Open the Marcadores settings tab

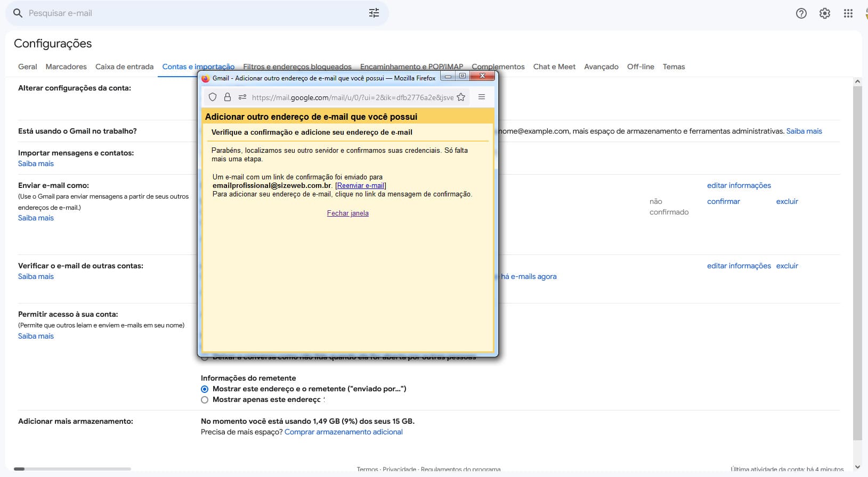click(x=66, y=67)
